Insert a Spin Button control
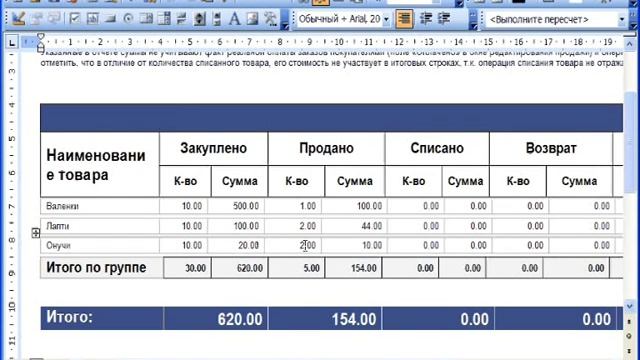 tap(200, 19)
